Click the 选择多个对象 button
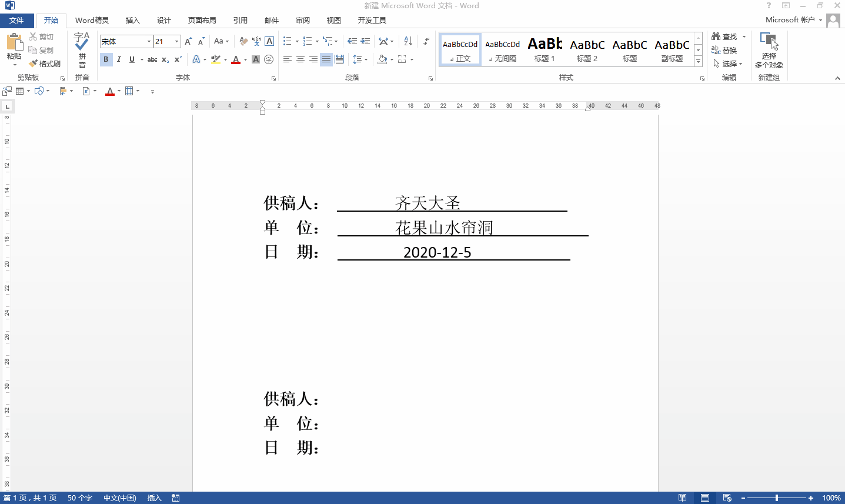The image size is (845, 504). point(769,50)
